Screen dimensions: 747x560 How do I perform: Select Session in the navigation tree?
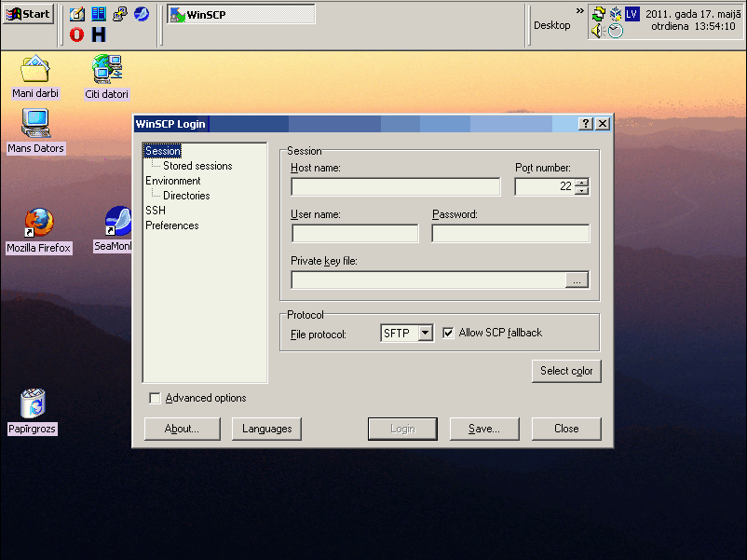[x=163, y=151]
